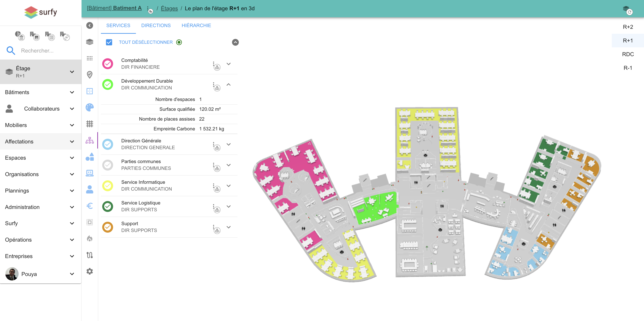Image resolution: width=644 pixels, height=321 pixels.
Task: Expand the Direction Générale service details
Action: point(229,144)
